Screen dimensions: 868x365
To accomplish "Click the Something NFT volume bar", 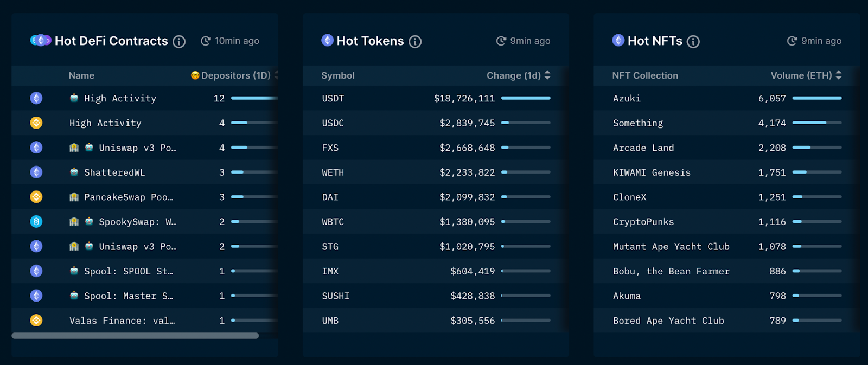I will [817, 123].
